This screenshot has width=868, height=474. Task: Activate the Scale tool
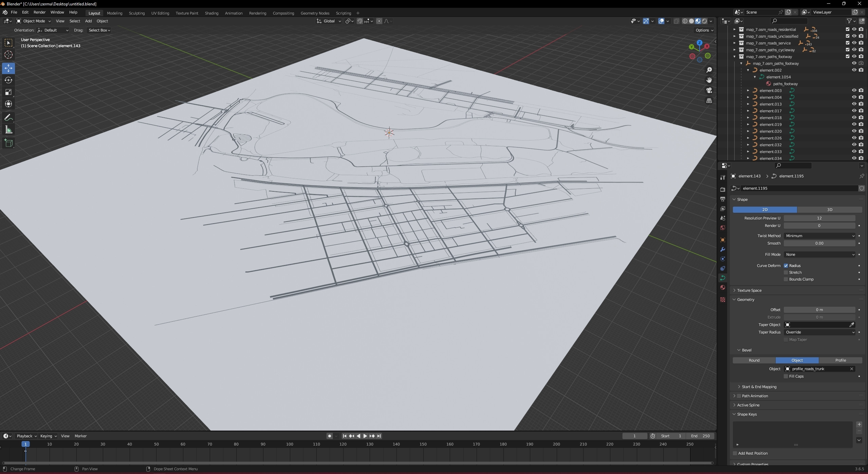pyautogui.click(x=8, y=92)
